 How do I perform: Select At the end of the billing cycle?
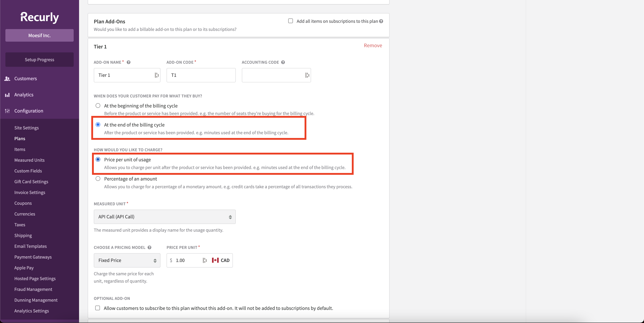tap(98, 125)
